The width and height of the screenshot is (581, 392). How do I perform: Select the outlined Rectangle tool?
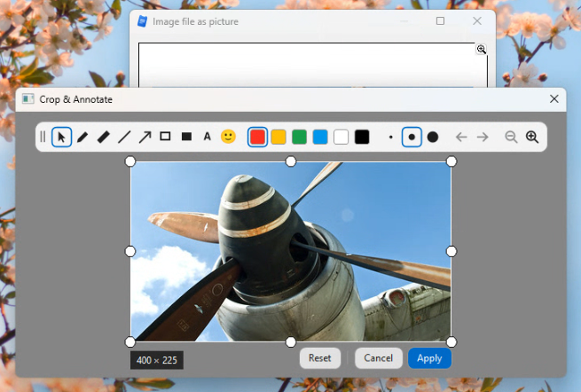[165, 137]
